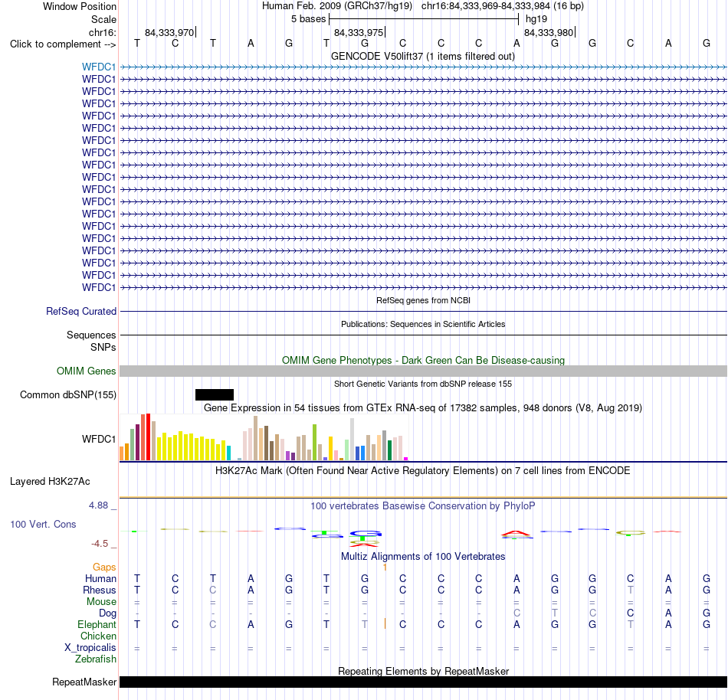Open 'Repeating Elements by RepeatMasker' title
The width and height of the screenshot is (728, 700).
pyautogui.click(x=423, y=671)
